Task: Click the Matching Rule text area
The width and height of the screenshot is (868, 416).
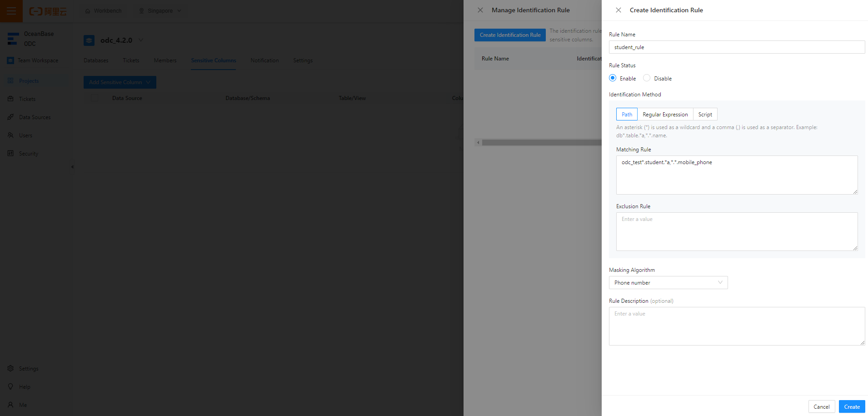Action: click(737, 175)
